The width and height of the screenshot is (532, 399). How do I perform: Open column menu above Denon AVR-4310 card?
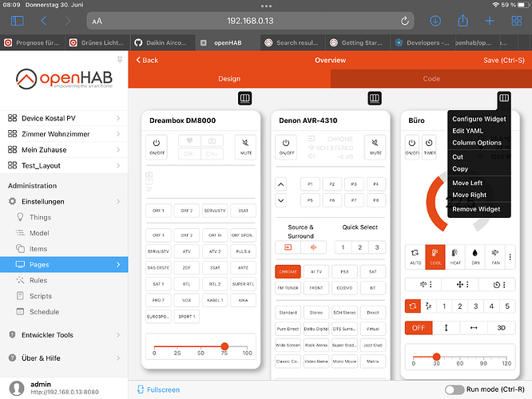[x=375, y=98]
